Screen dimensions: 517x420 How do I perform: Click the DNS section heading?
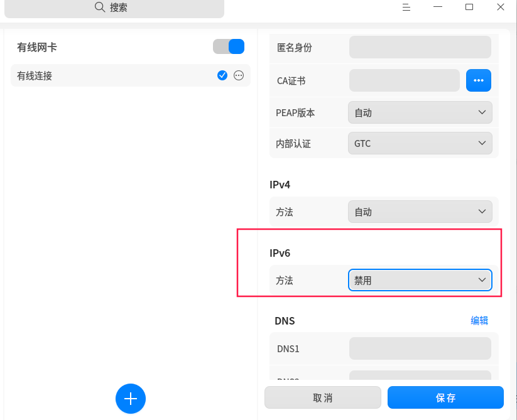285,321
